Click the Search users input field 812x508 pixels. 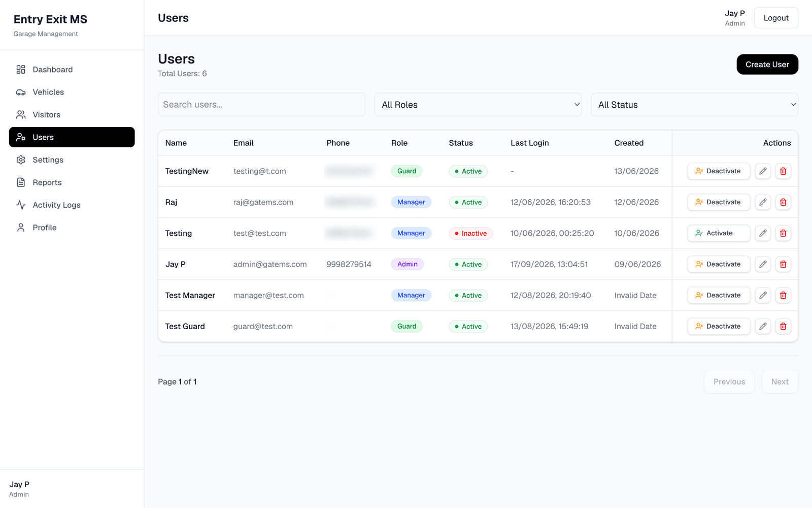click(261, 105)
